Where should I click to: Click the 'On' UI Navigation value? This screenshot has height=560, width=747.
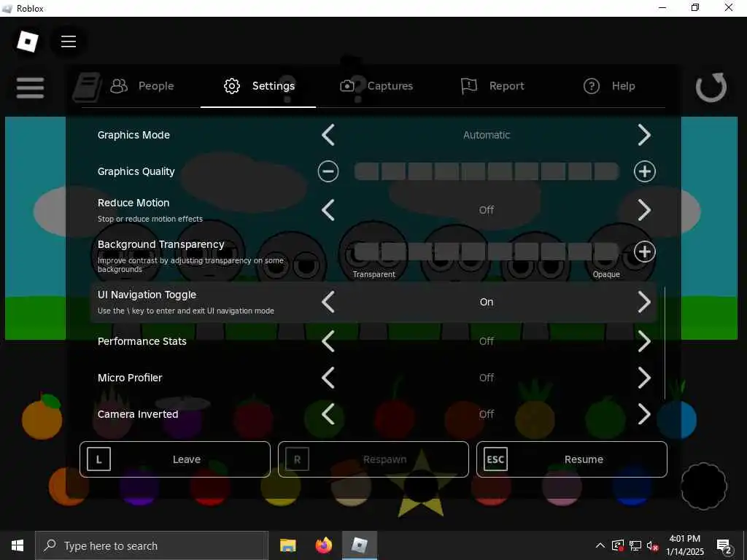pyautogui.click(x=487, y=302)
